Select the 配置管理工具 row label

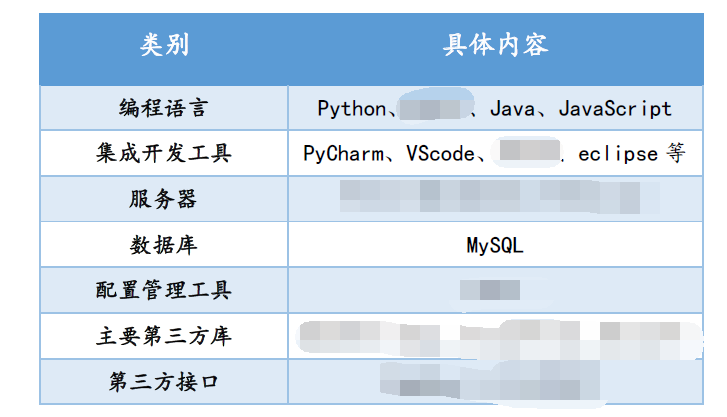(x=164, y=290)
